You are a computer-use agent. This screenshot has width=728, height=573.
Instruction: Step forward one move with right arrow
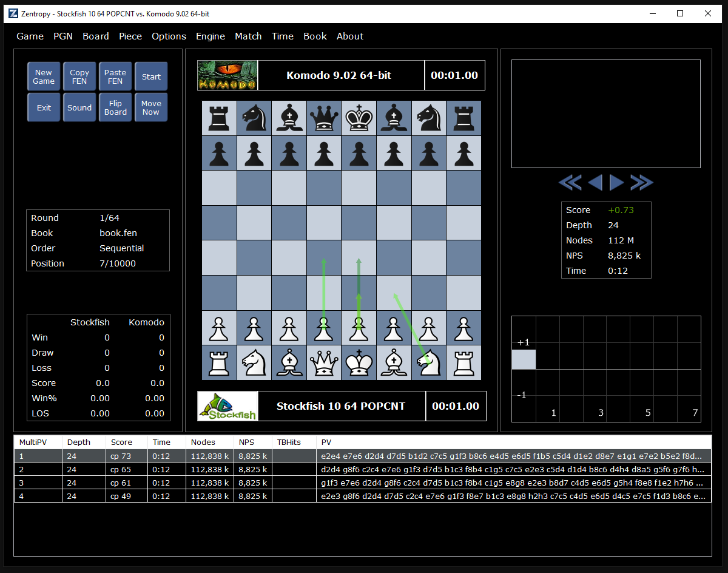coord(616,182)
